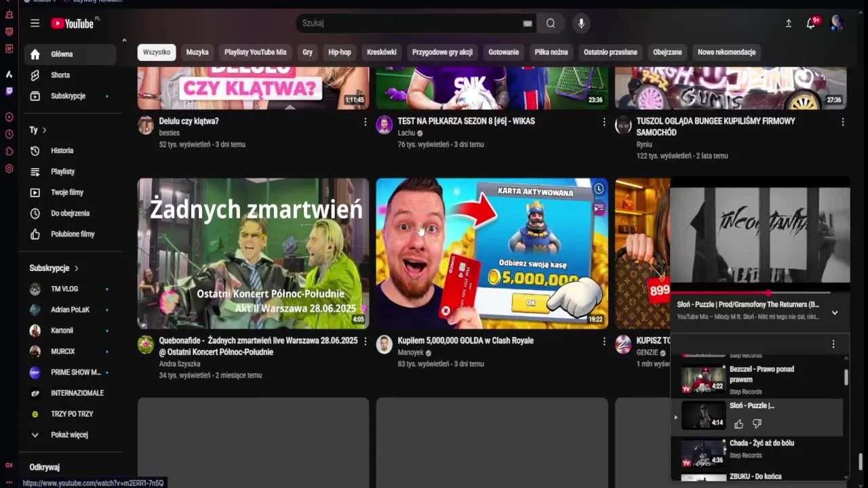The height and width of the screenshot is (488, 868).
Task: Open Kartonii channel
Action: 71,331
